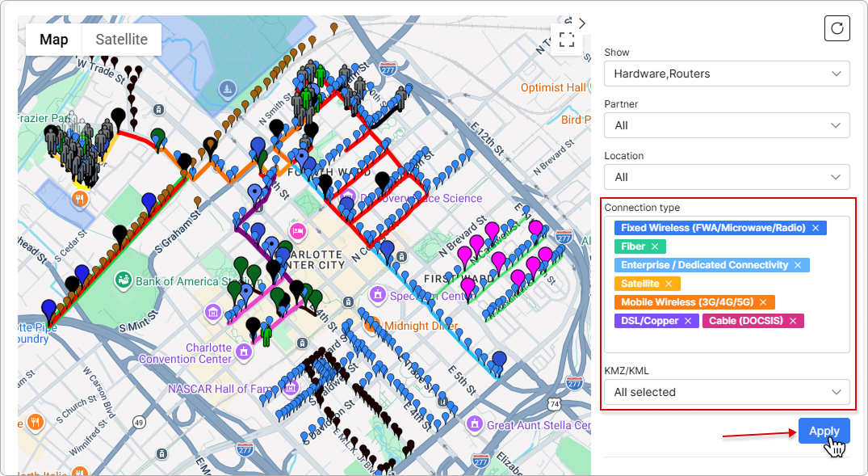Click the Charlotte Center City label
The height and width of the screenshot is (476, 868).
pos(316,260)
